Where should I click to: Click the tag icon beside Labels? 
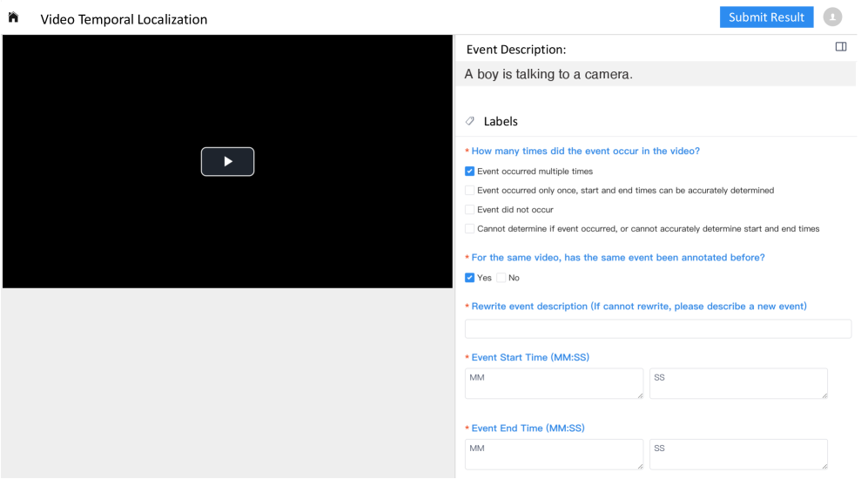pos(470,121)
